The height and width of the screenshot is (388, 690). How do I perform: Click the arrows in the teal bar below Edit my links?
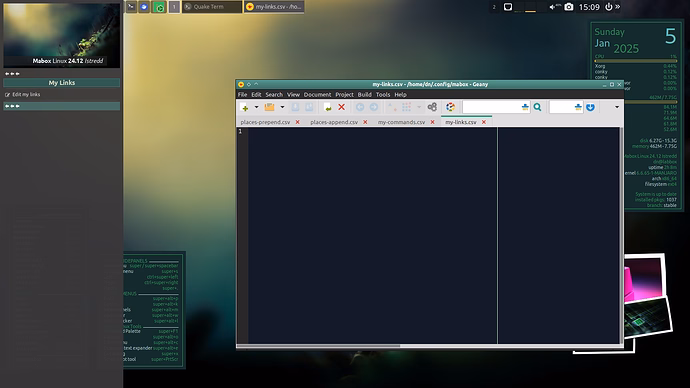tap(12, 106)
